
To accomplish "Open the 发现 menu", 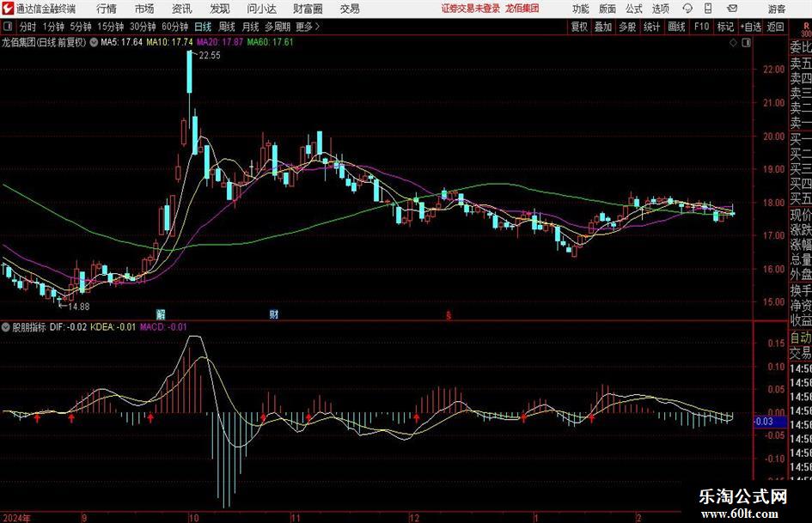I will click(x=220, y=9).
